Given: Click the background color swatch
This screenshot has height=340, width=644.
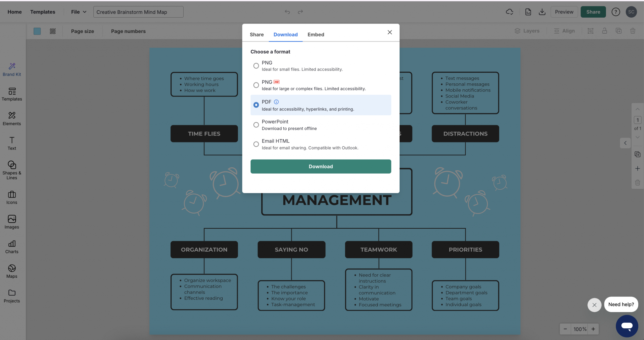Looking at the screenshot, I should (37, 31).
